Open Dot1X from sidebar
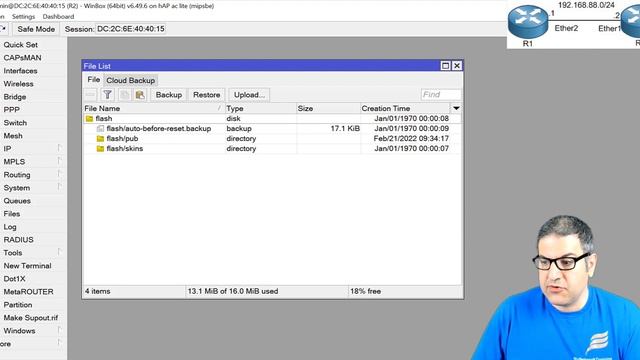The height and width of the screenshot is (360, 640). 14,279
